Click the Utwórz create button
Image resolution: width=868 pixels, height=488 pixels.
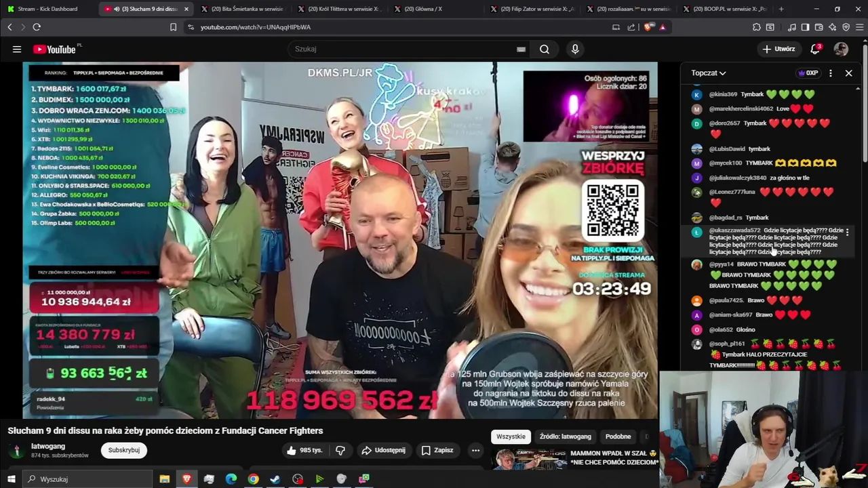[x=778, y=49]
